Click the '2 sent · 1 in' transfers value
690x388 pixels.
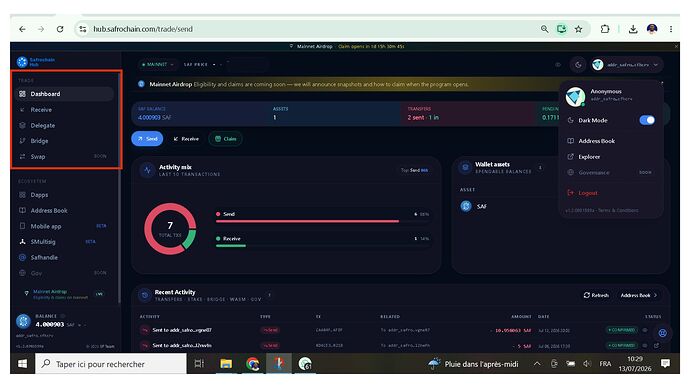[x=423, y=117]
